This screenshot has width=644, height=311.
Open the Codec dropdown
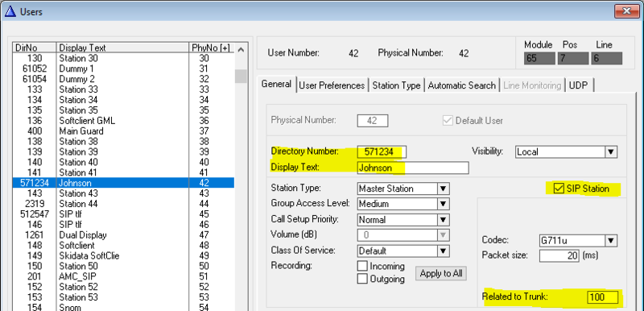(x=611, y=241)
